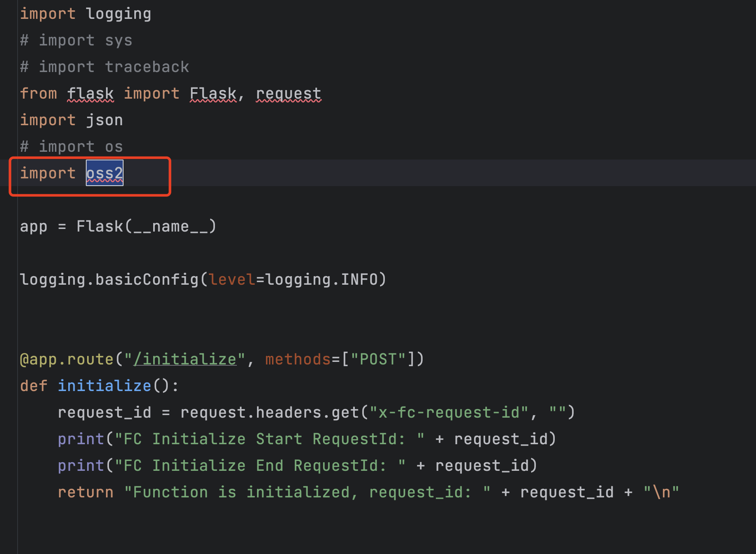
Task: Click the commented line "# import os"
Action: click(x=72, y=147)
